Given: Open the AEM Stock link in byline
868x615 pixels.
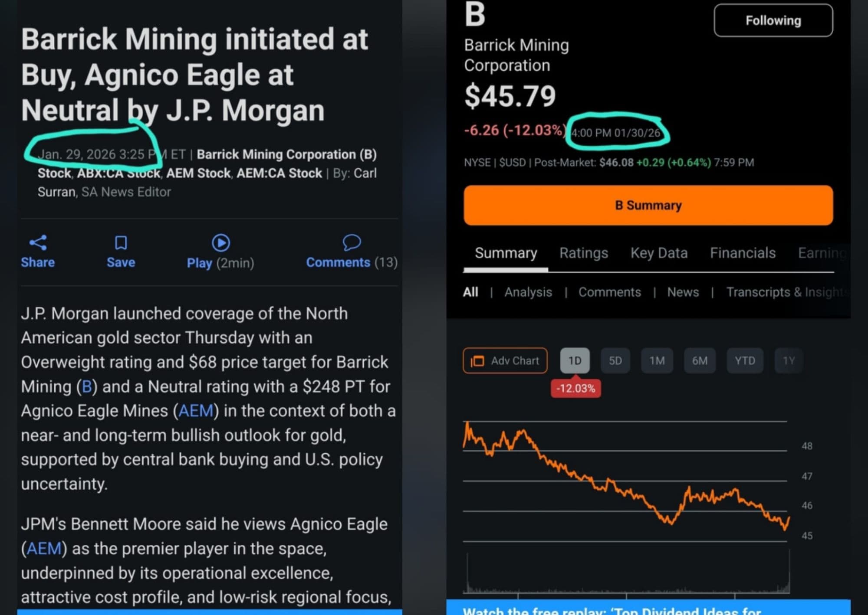Looking at the screenshot, I should tap(198, 173).
